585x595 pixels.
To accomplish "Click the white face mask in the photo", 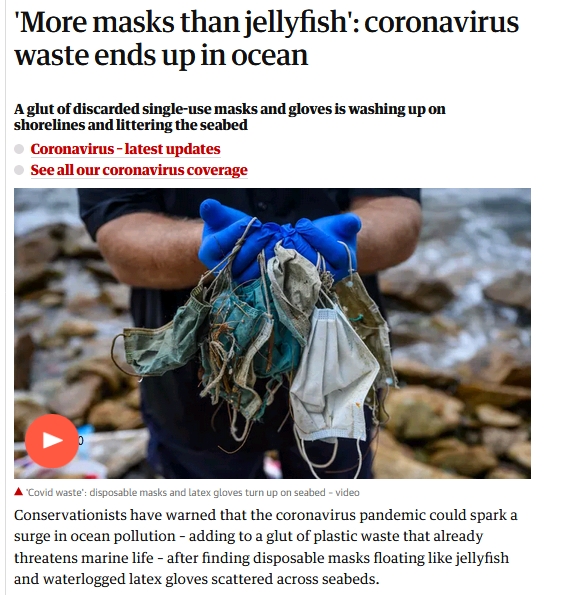I will click(x=334, y=376).
